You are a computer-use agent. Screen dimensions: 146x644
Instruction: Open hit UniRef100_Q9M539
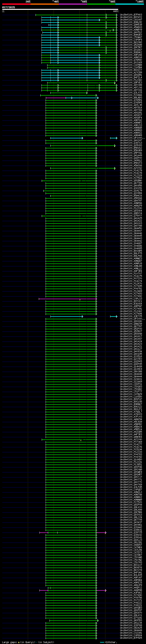point(131,25)
